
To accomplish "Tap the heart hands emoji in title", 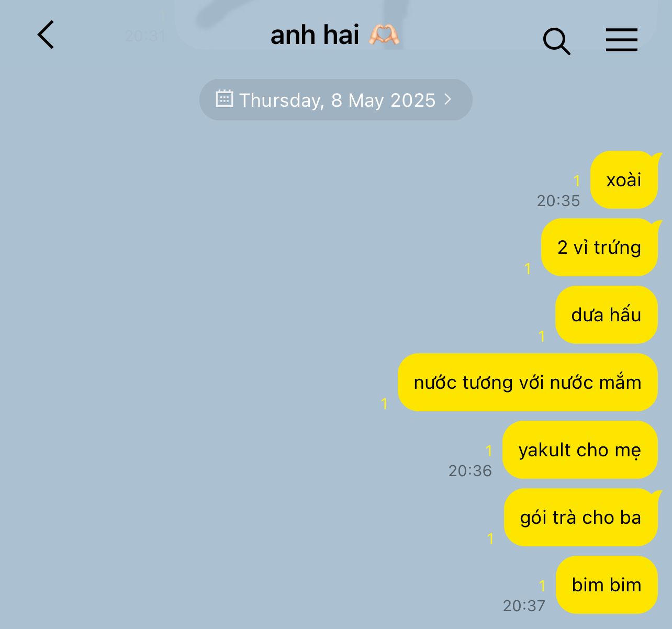I will (x=384, y=35).
